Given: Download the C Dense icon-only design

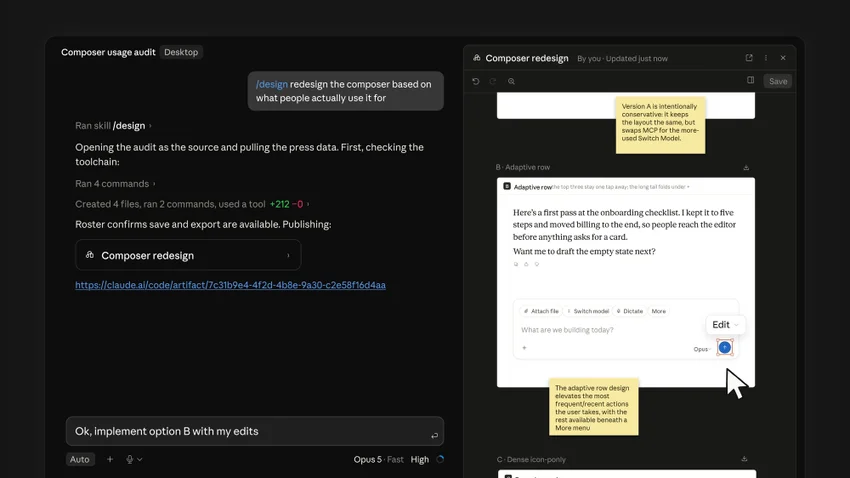Looking at the screenshot, I should coord(744,459).
